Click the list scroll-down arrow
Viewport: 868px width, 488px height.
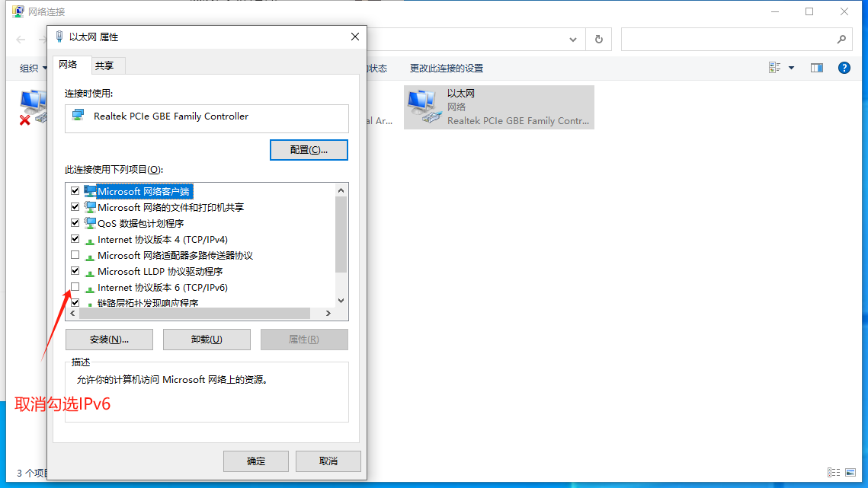coord(341,301)
